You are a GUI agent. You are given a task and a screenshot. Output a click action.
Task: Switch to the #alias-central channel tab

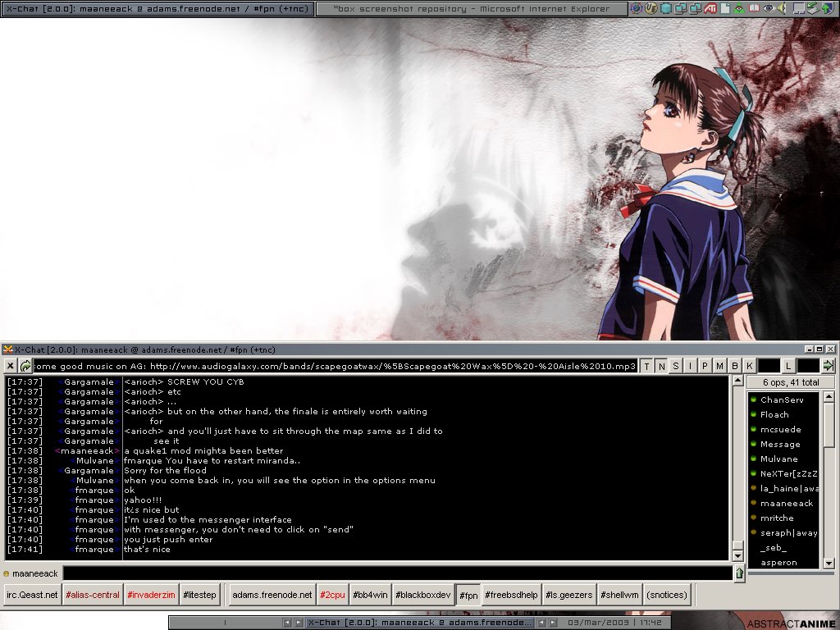93,595
